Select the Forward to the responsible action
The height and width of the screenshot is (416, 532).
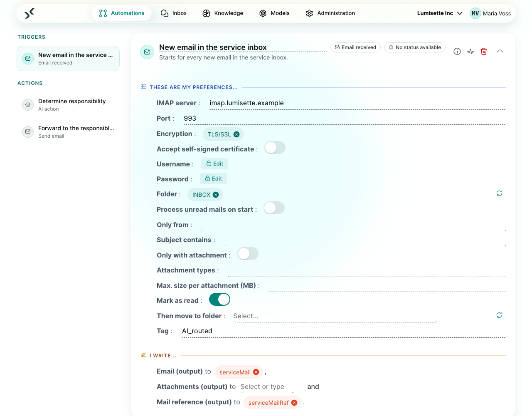coord(68,132)
